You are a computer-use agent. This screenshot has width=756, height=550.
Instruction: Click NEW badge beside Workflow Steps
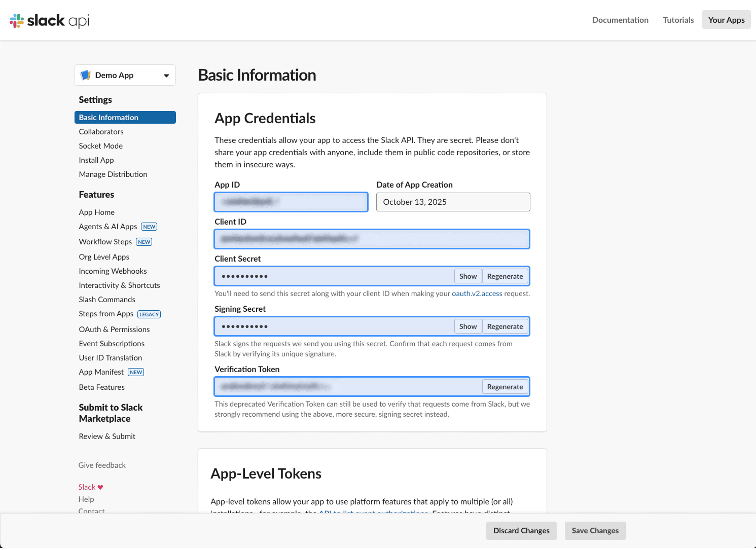[x=144, y=242]
